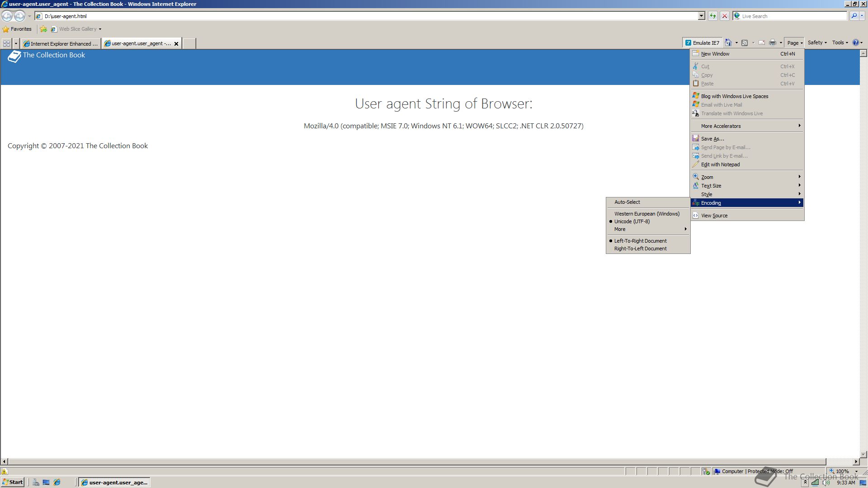Click the 9:33 AM clock
The image size is (868, 488).
(x=846, y=483)
